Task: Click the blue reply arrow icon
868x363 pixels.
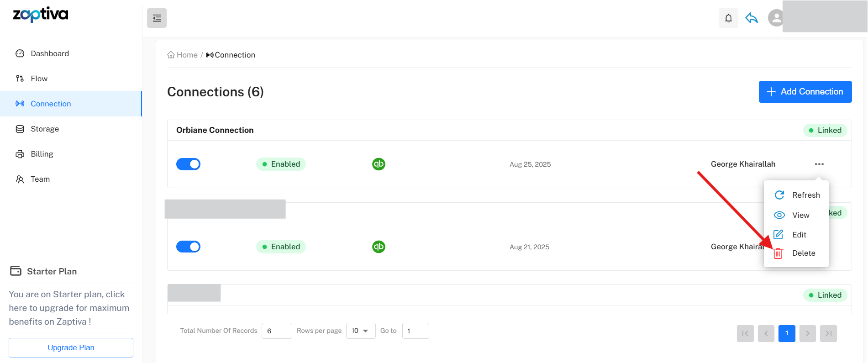Action: [x=752, y=18]
